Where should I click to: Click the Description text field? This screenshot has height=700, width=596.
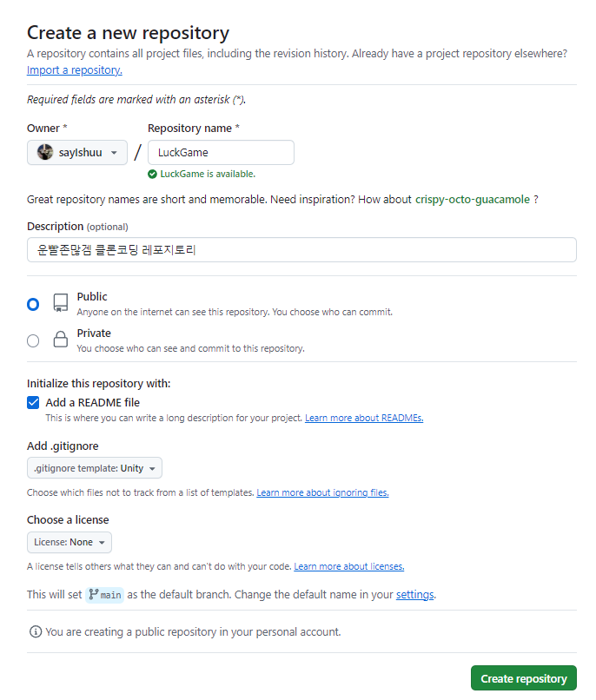tap(301, 250)
